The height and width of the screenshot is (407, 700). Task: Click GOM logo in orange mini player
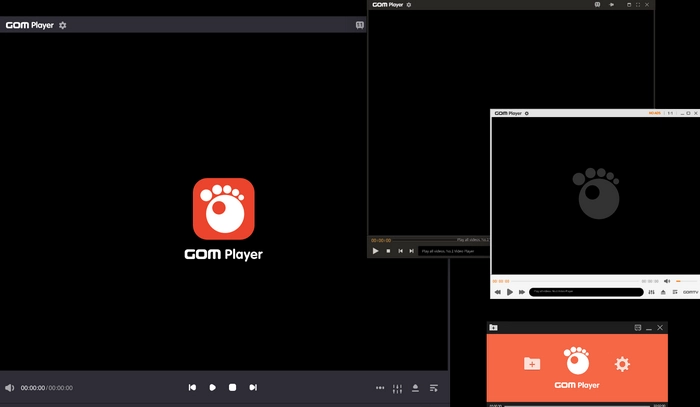pyautogui.click(x=577, y=361)
